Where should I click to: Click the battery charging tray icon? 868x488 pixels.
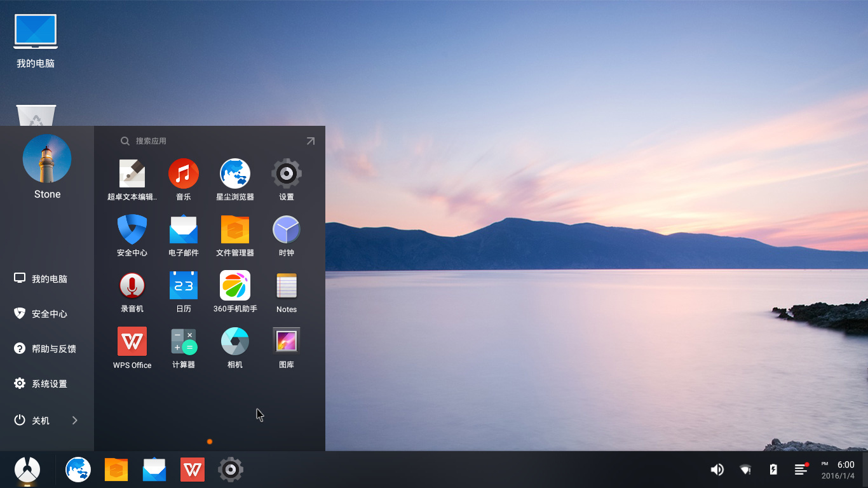pyautogui.click(x=773, y=470)
